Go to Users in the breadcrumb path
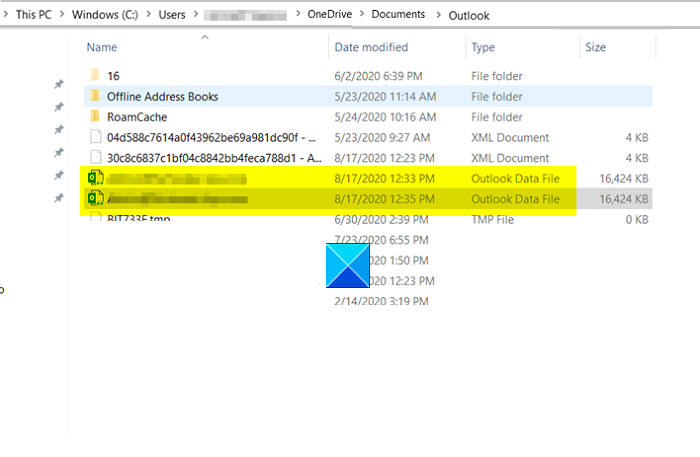Screen dimensions: 700x457 click(172, 15)
